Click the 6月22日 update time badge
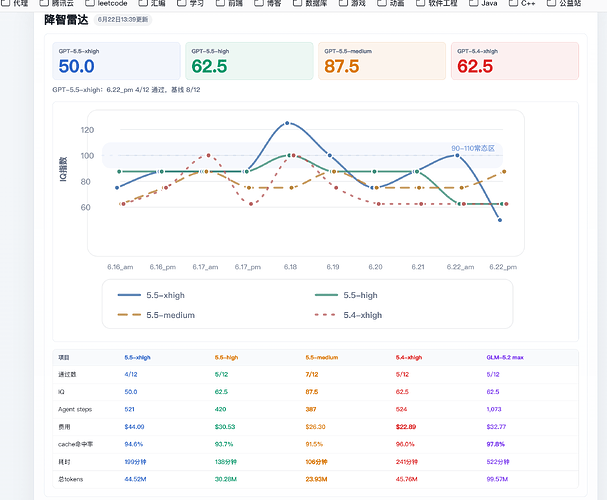 (x=123, y=19)
